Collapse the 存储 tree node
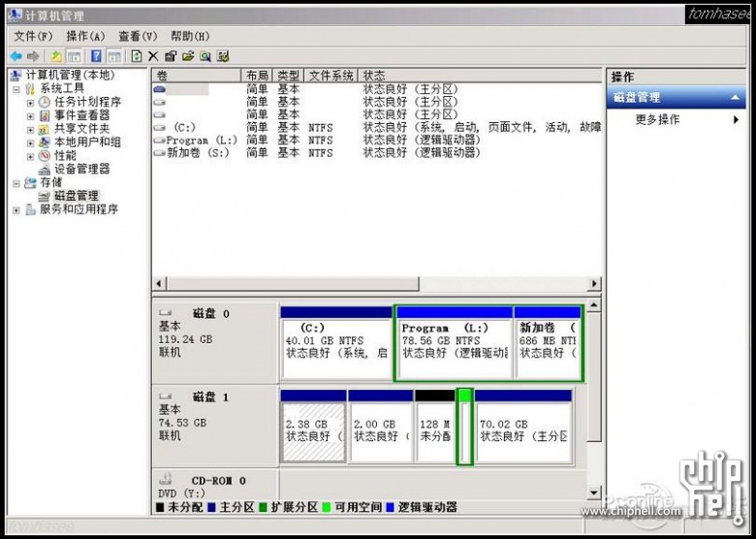The height and width of the screenshot is (539, 756). click(16, 183)
